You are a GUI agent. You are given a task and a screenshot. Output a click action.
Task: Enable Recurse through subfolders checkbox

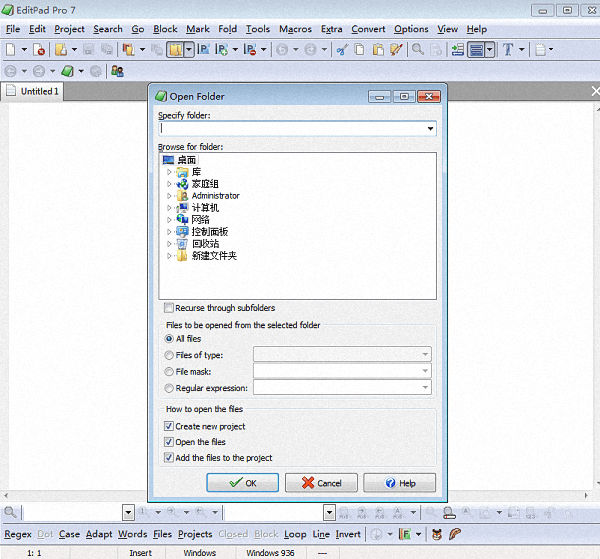point(169,308)
